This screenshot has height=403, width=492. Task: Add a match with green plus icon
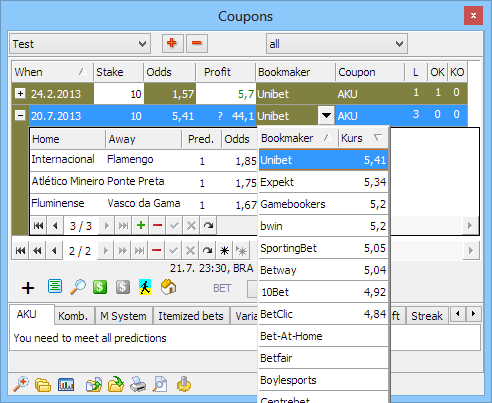coord(141,226)
